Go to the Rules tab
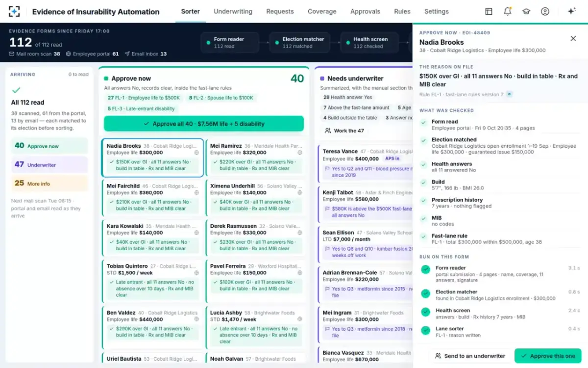Viewport: 588px width, 368px height. click(x=402, y=11)
